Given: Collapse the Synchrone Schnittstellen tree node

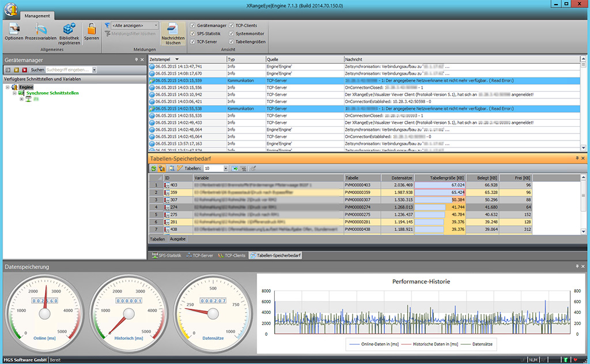Looking at the screenshot, I should tap(14, 93).
